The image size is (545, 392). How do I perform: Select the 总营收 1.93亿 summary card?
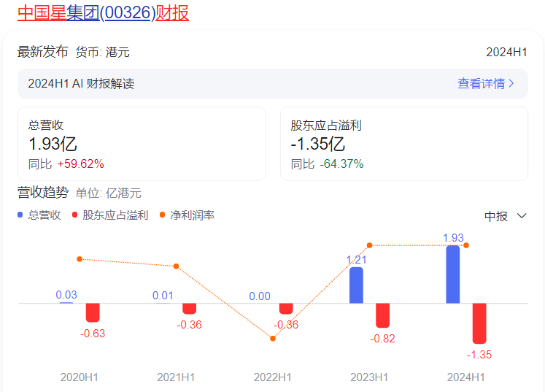point(142,144)
